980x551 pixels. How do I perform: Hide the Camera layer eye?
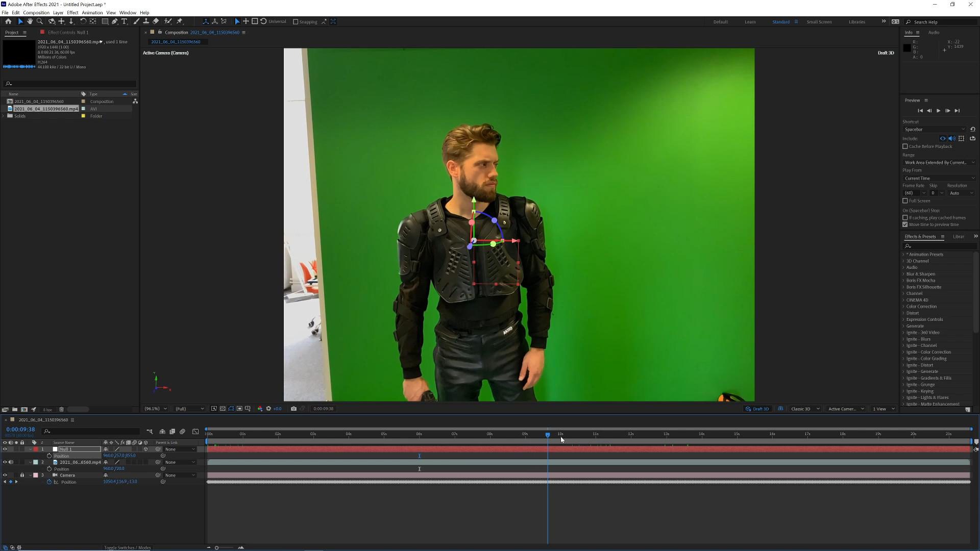(x=5, y=475)
